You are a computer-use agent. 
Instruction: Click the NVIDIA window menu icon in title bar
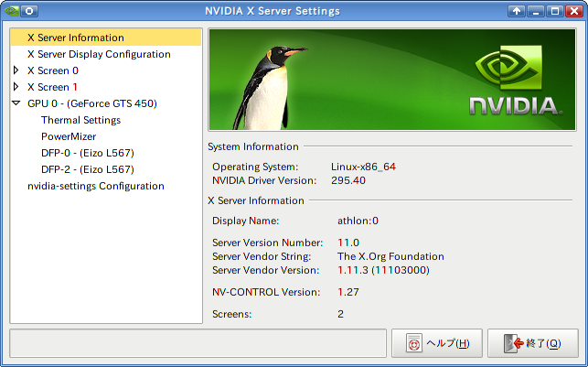click(x=12, y=10)
